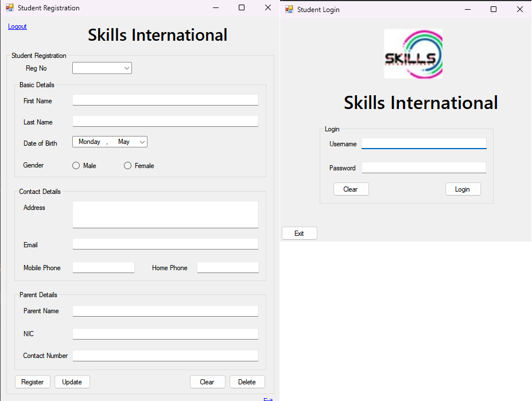Click the Username field

click(424, 143)
